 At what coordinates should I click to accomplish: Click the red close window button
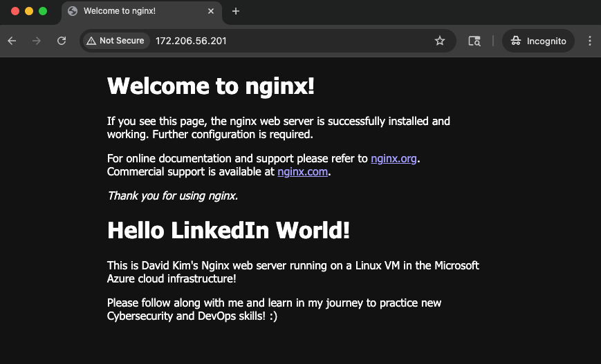(x=15, y=11)
